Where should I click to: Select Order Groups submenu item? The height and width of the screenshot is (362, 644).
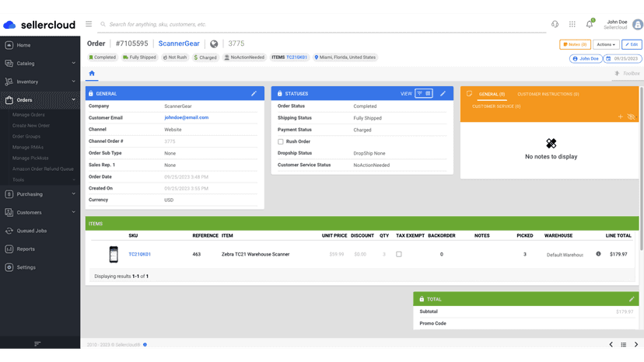pos(26,136)
